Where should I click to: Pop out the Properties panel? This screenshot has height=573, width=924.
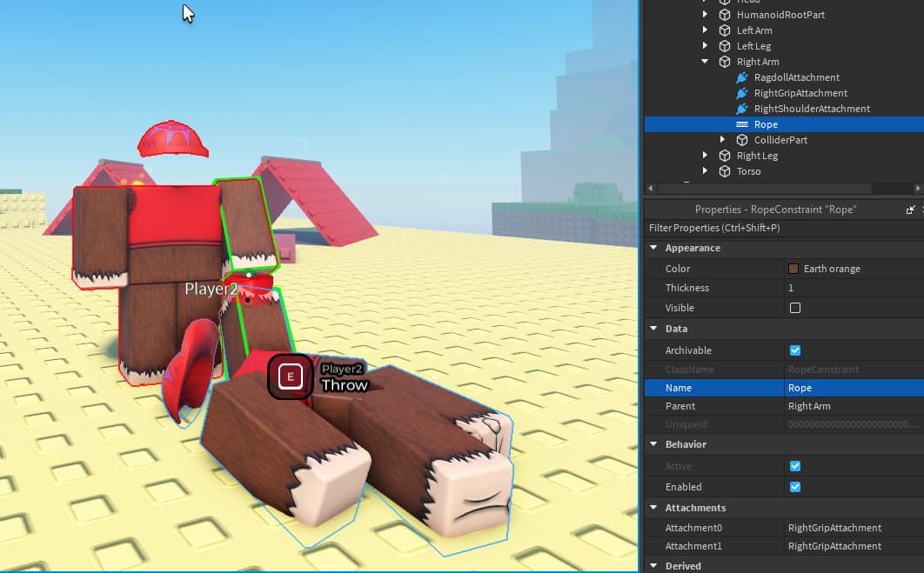[x=910, y=210]
